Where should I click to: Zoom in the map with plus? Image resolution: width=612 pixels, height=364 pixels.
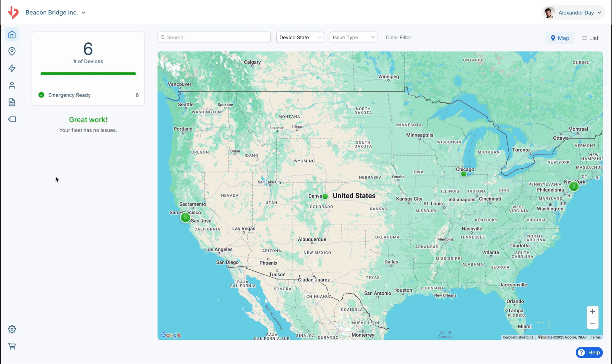point(593,312)
